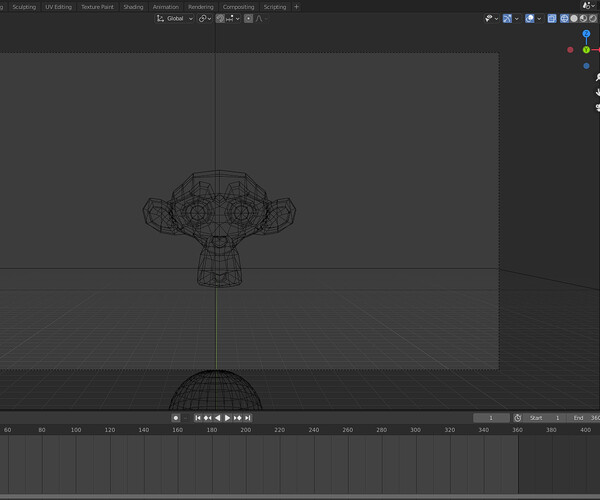Toggle show overlays button
The image size is (600, 500).
tap(530, 18)
